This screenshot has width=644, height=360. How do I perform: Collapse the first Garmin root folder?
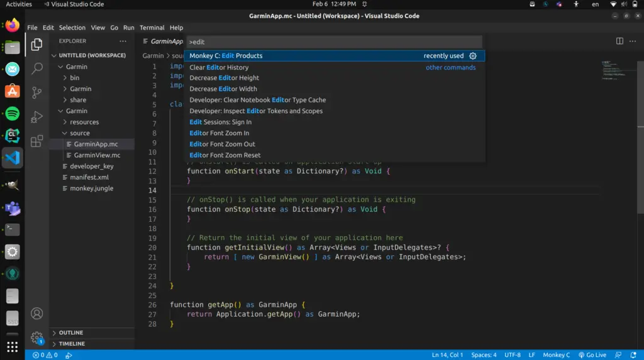click(x=92, y=67)
